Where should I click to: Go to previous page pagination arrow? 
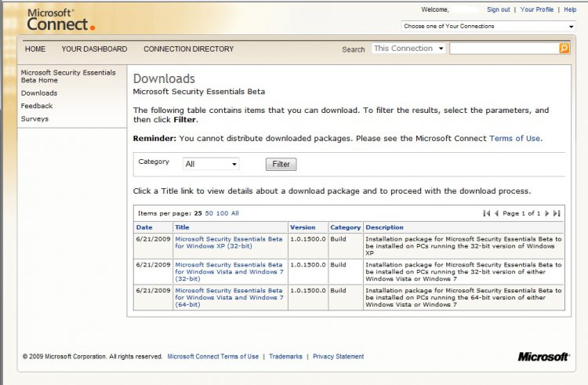click(x=496, y=213)
